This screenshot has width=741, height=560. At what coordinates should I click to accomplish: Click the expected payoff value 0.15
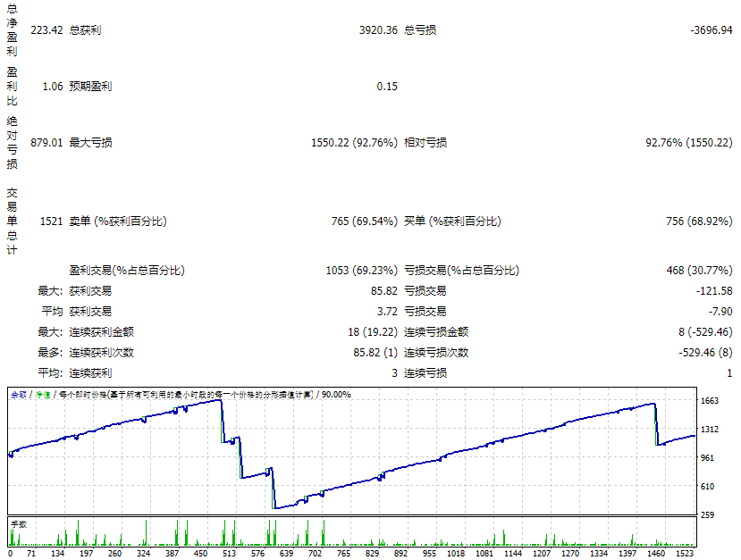387,87
